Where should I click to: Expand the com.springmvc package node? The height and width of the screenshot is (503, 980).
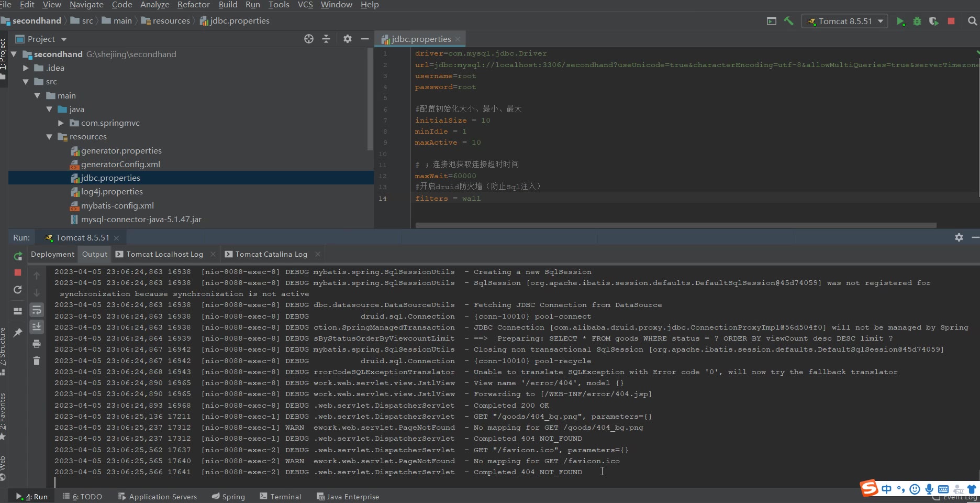61,123
